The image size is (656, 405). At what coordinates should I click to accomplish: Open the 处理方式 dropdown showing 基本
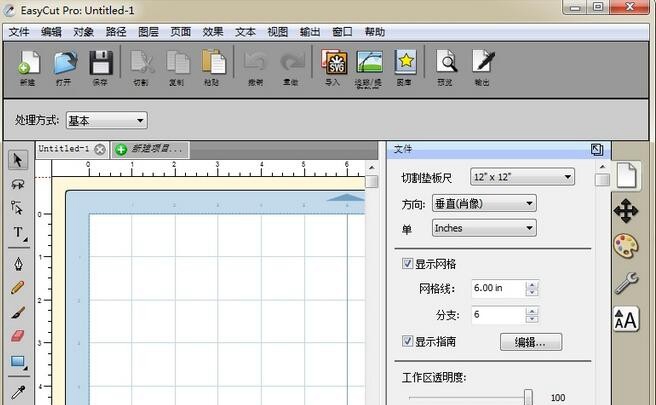[107, 121]
